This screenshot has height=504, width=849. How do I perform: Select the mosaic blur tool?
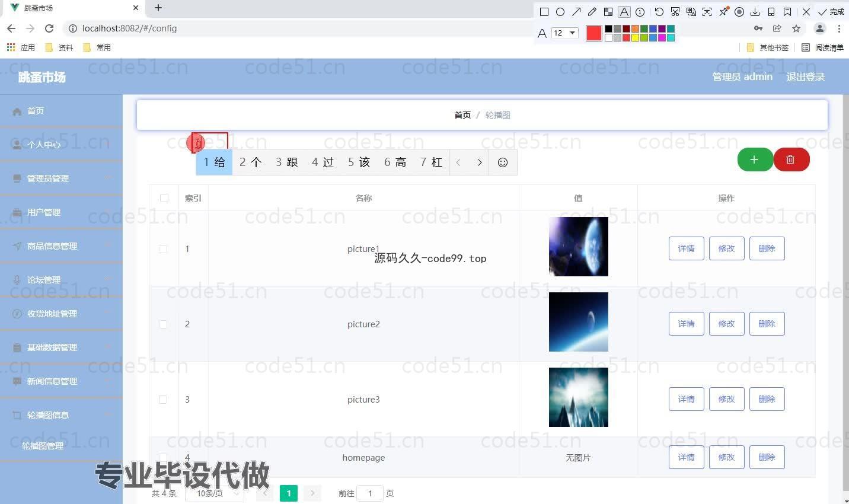[608, 12]
